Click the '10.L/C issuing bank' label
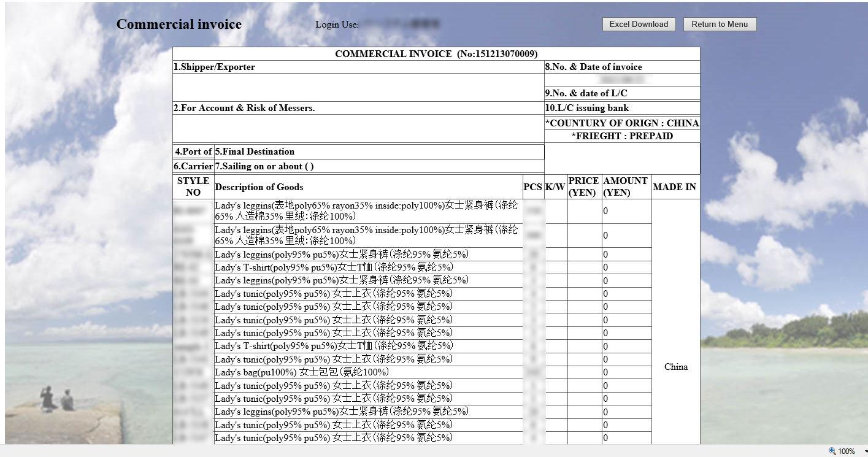Image resolution: width=868 pixels, height=457 pixels. (x=587, y=108)
